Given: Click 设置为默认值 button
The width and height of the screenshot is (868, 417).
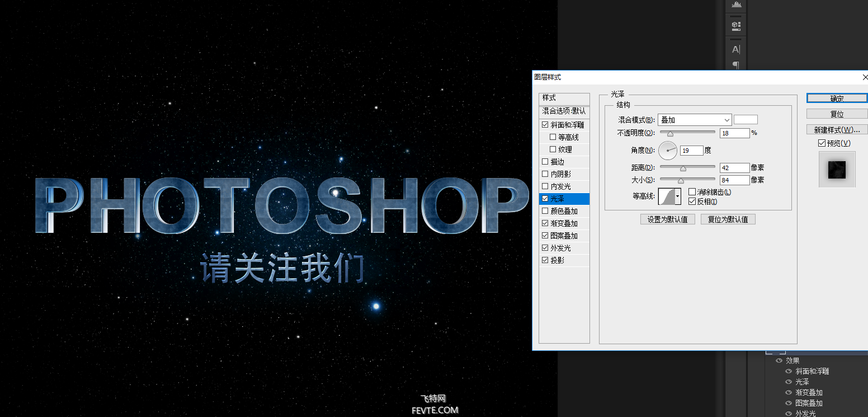Looking at the screenshot, I should [x=667, y=219].
